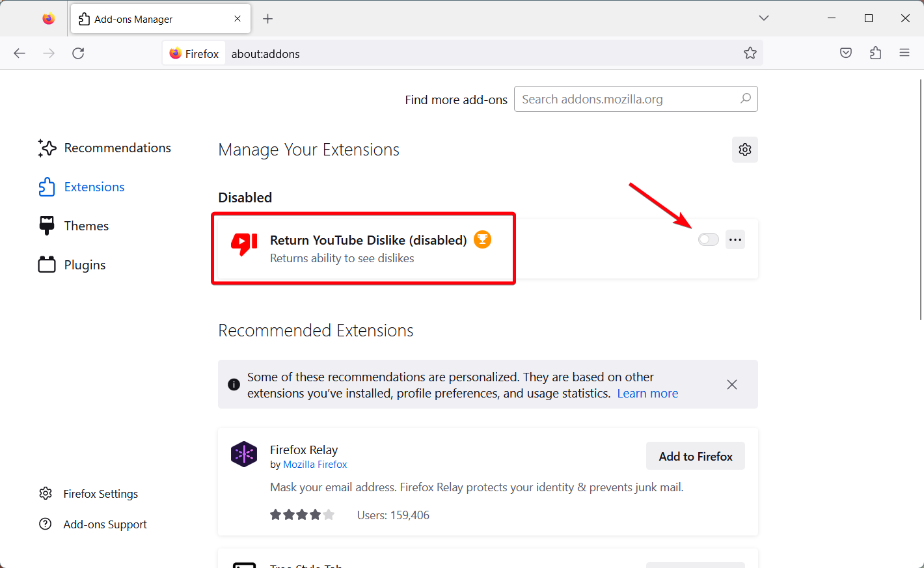Open Learn more about personalized recommendations
The height and width of the screenshot is (568, 924).
[647, 393]
